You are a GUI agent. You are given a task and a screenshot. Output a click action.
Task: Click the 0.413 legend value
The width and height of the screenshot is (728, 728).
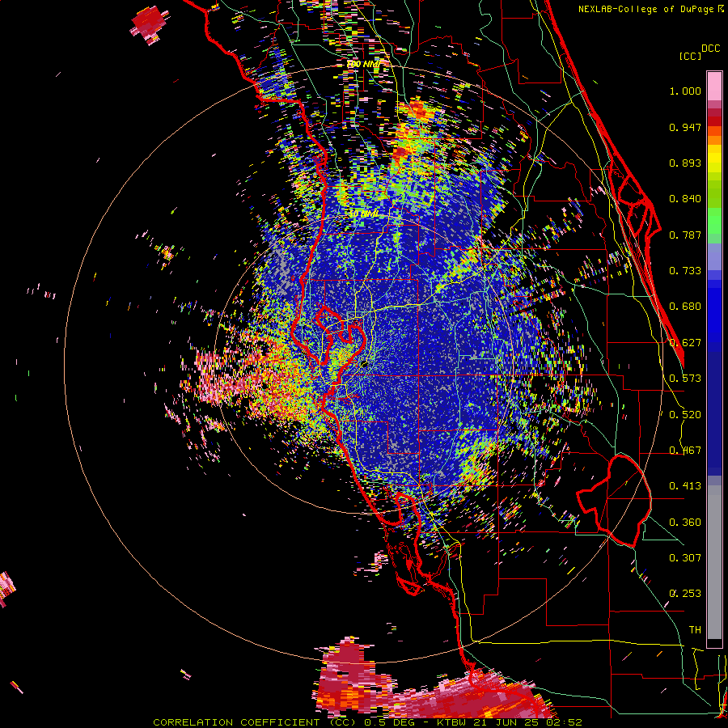point(685,486)
